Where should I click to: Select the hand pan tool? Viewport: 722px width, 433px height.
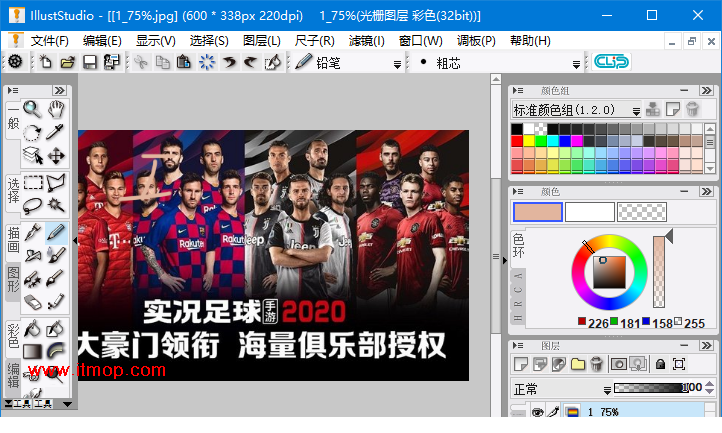click(56, 109)
